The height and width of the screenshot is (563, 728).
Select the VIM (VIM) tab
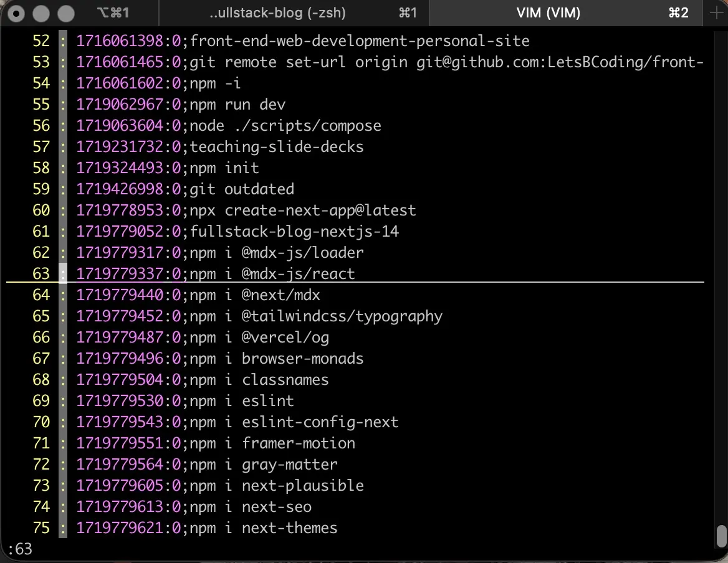point(565,13)
